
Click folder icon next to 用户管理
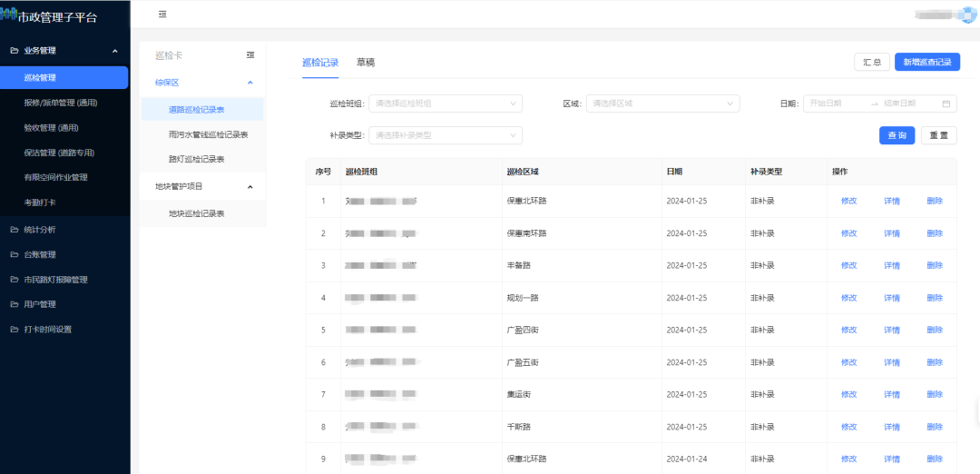coord(14,304)
